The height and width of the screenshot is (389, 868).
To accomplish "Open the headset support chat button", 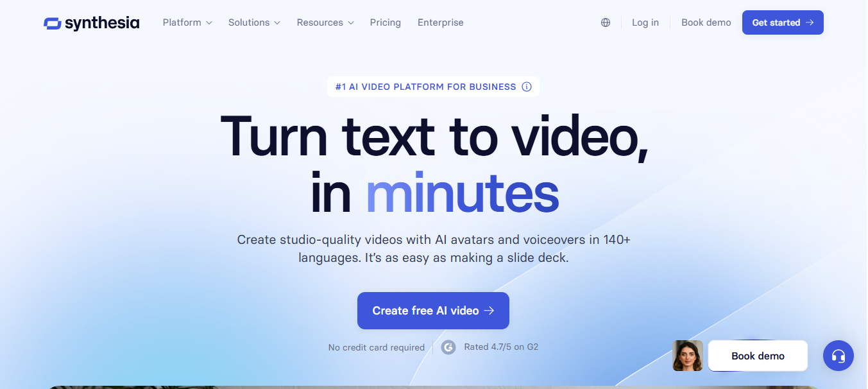I will point(838,356).
